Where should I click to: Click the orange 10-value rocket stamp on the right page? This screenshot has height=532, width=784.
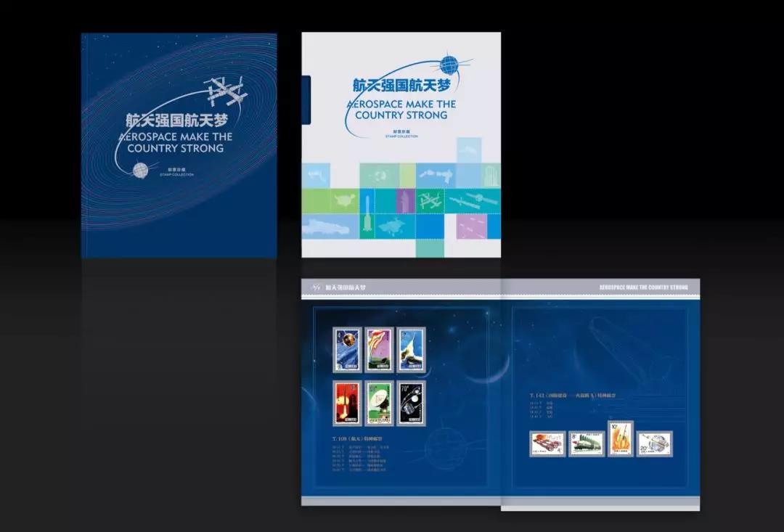pos(621,439)
